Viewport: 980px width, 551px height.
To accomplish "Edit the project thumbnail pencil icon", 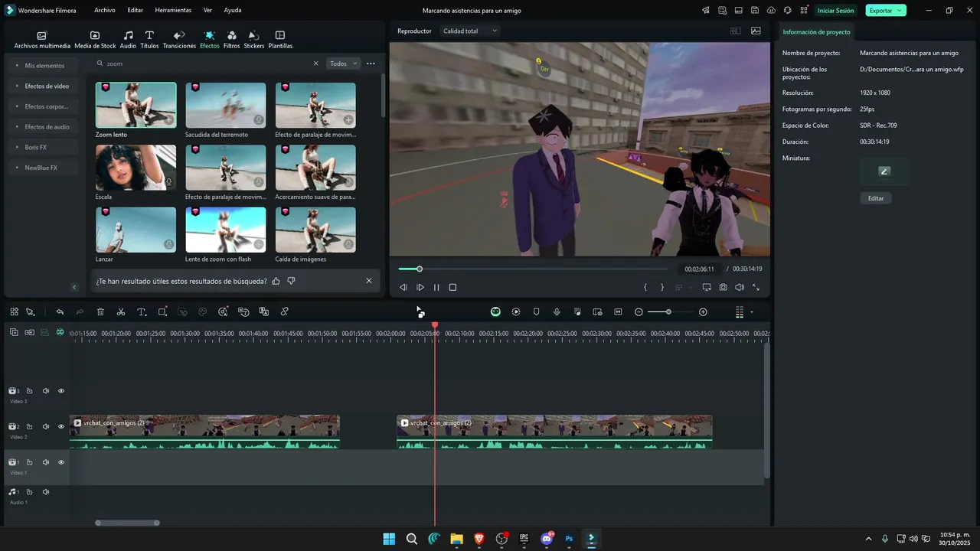I will tap(884, 171).
